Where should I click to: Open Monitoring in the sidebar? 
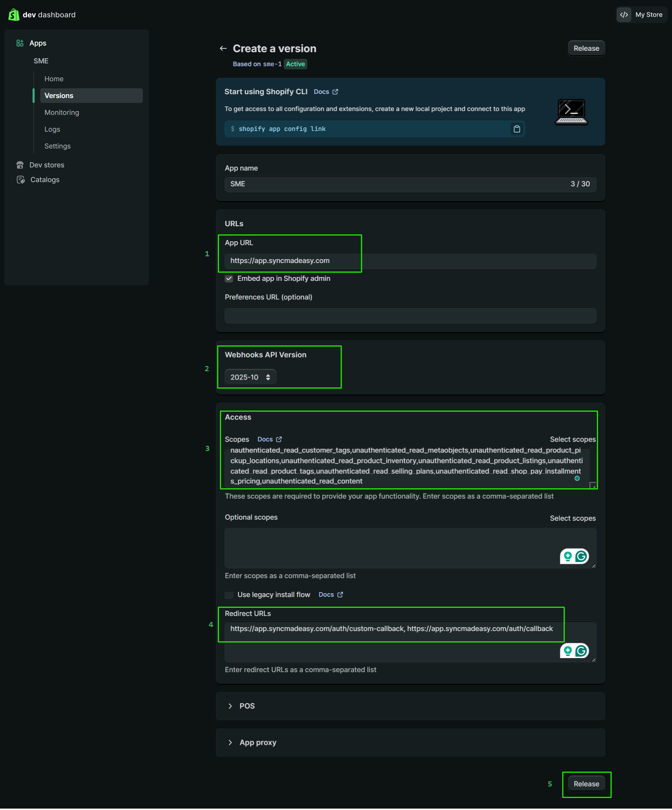click(x=62, y=113)
